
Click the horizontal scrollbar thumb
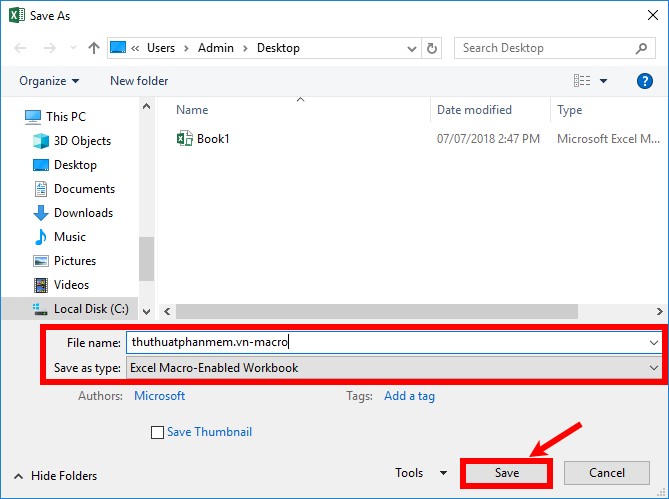click(x=377, y=311)
